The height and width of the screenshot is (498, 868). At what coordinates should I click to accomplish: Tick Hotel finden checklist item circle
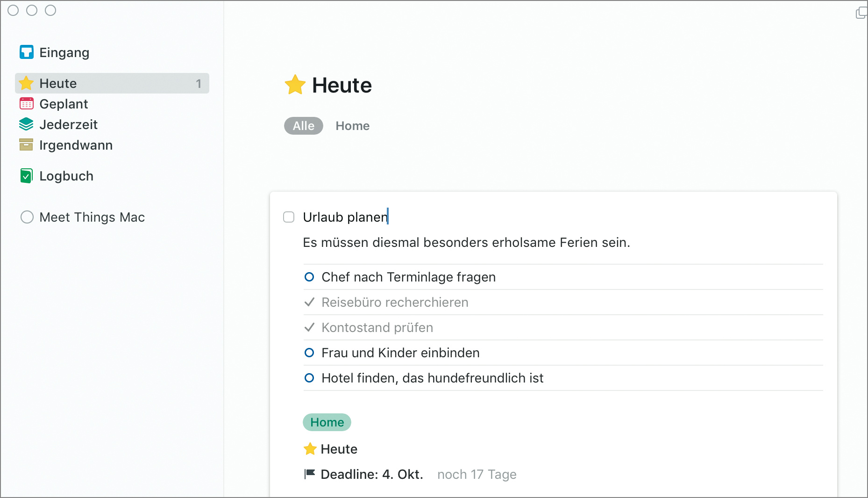tap(309, 378)
